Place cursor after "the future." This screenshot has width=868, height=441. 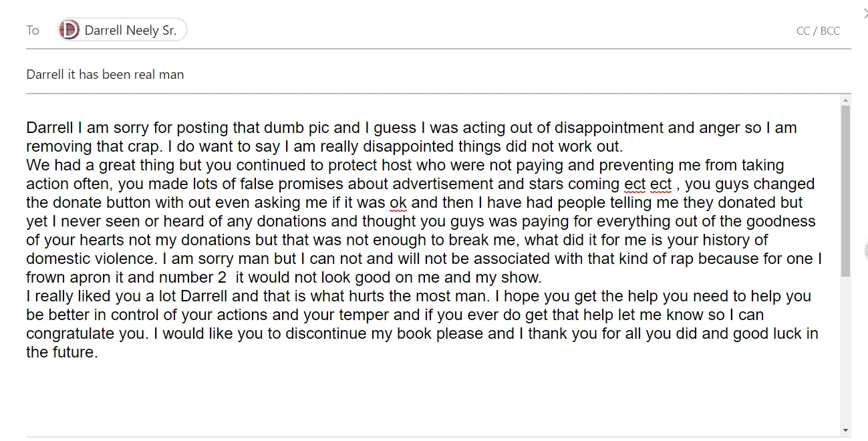pos(99,353)
